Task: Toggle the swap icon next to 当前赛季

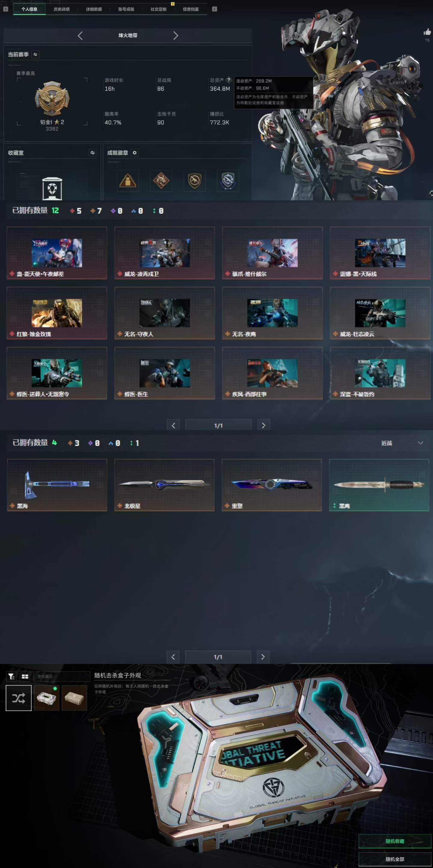Action: (35, 54)
